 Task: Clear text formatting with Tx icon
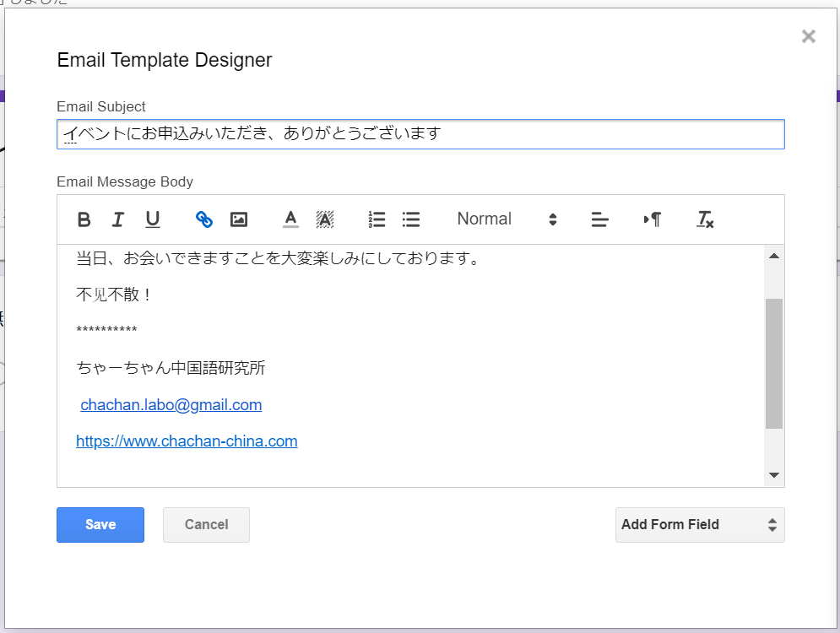click(705, 219)
